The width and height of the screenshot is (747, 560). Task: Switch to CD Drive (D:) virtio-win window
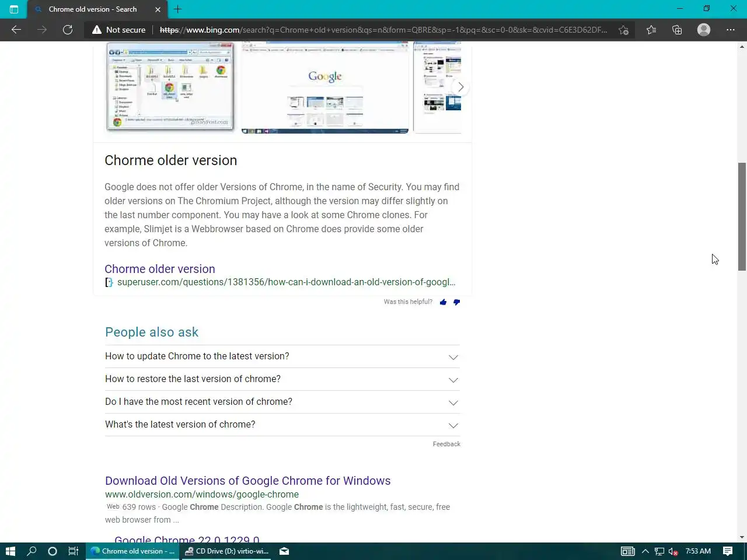pyautogui.click(x=227, y=551)
